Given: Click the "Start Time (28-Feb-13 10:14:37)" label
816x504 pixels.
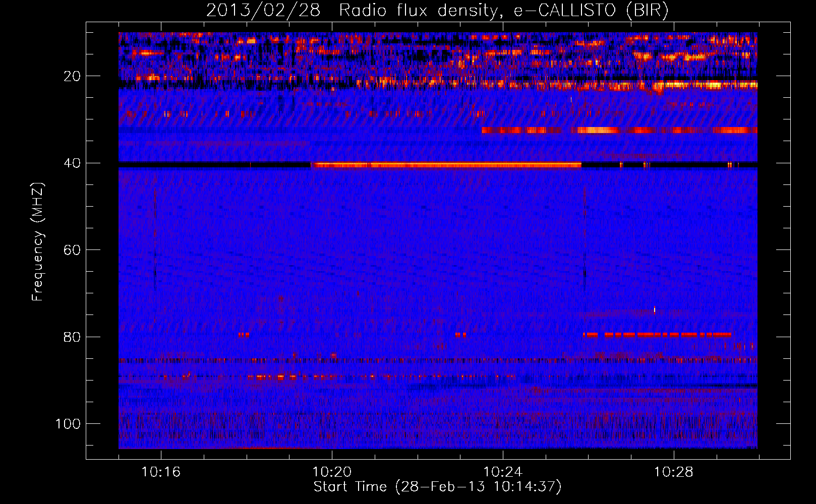Looking at the screenshot, I should [x=437, y=487].
